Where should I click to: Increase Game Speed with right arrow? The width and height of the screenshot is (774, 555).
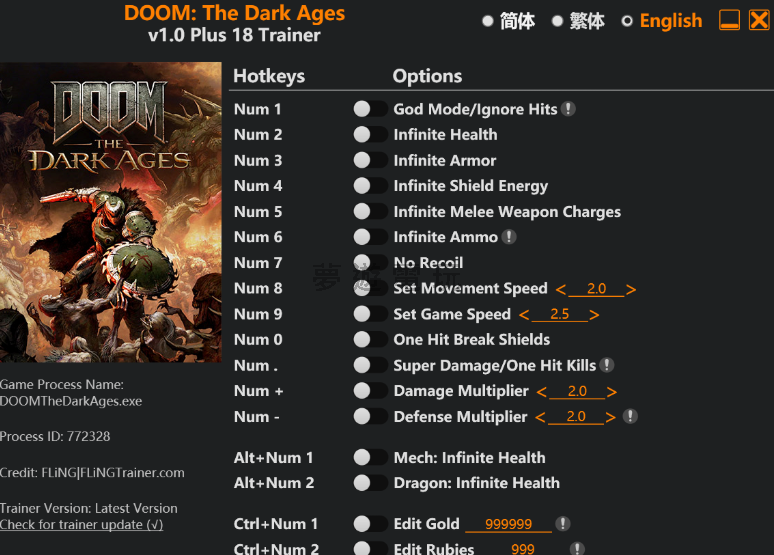[x=594, y=315]
